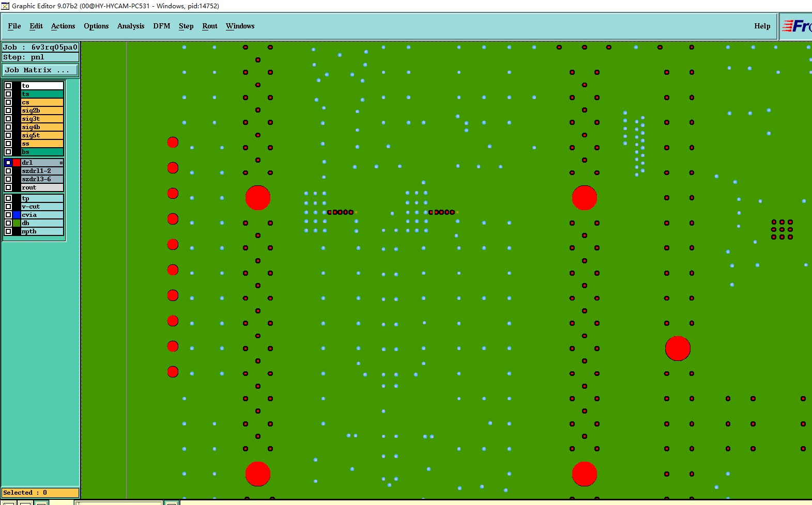Open the Edit menu

pos(36,26)
